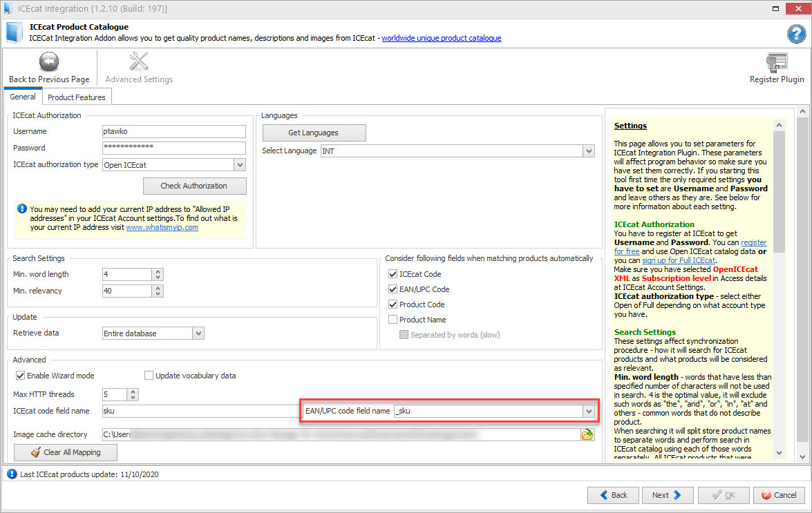The image size is (812, 513).
Task: Click the Back to Previous Page arrow icon
Action: point(49,62)
